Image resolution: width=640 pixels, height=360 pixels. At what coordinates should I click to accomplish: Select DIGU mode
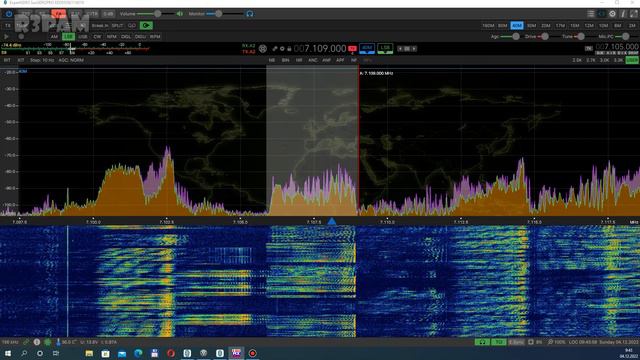(140, 36)
